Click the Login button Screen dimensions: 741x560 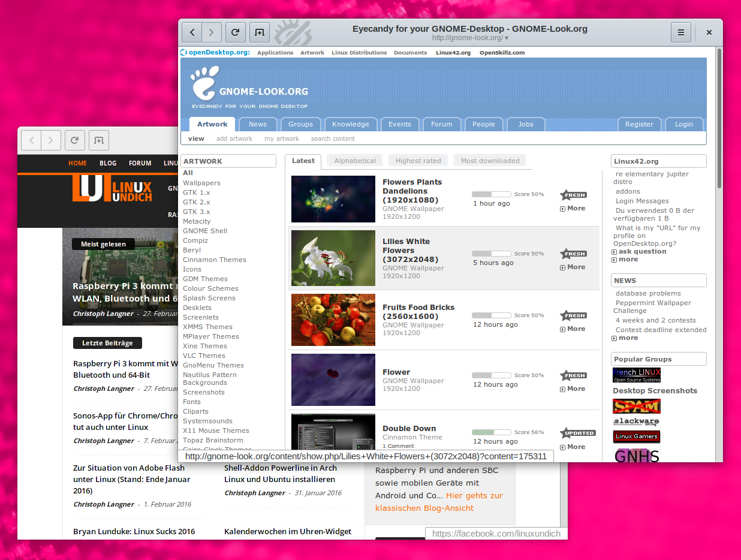[x=684, y=124]
